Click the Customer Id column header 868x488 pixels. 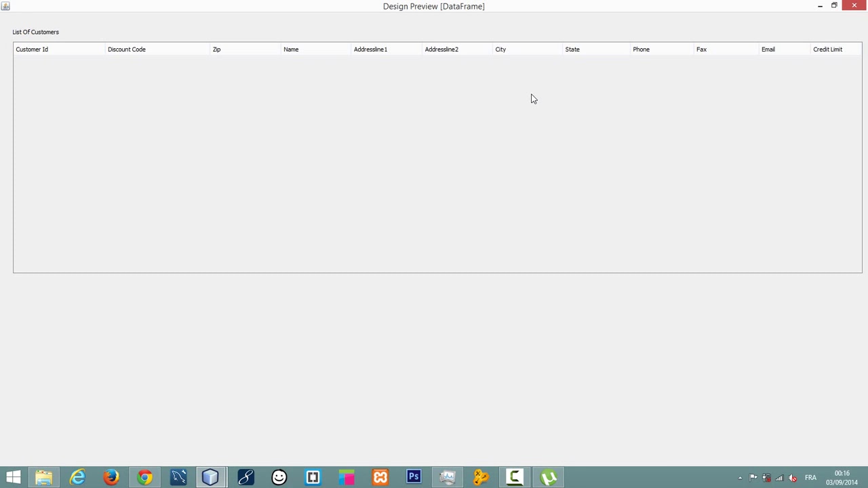(59, 49)
